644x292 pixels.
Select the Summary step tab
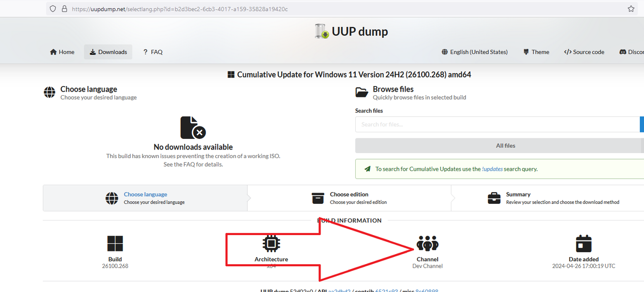pyautogui.click(x=547, y=198)
